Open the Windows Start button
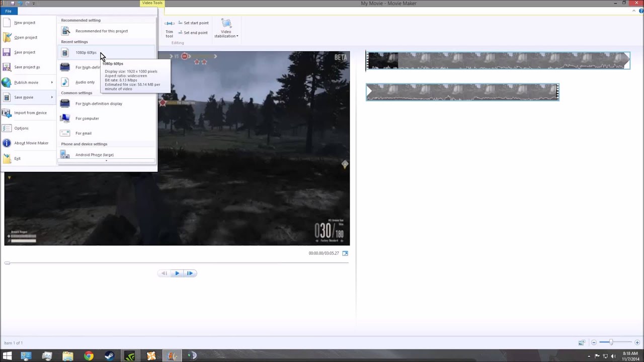 tap(7, 356)
